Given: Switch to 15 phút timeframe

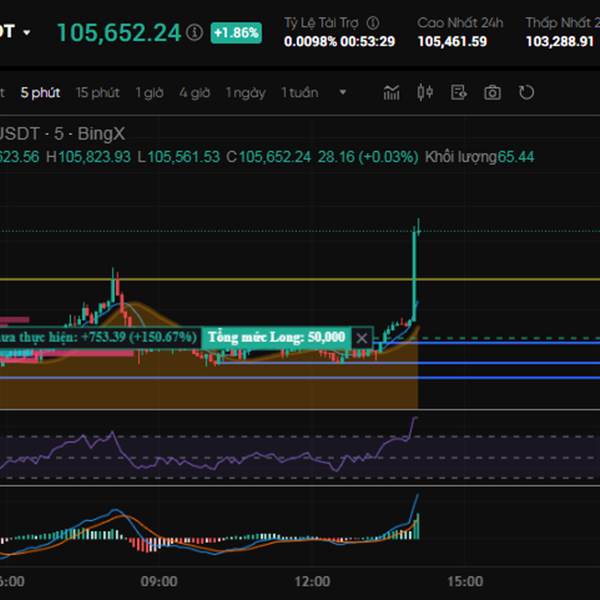Looking at the screenshot, I should pyautogui.click(x=97, y=92).
